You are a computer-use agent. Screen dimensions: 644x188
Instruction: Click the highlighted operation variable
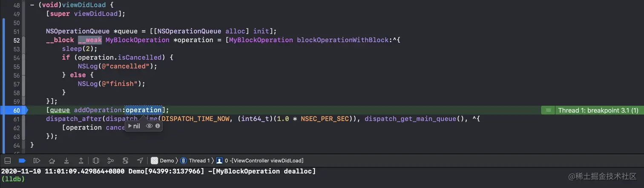click(144, 110)
